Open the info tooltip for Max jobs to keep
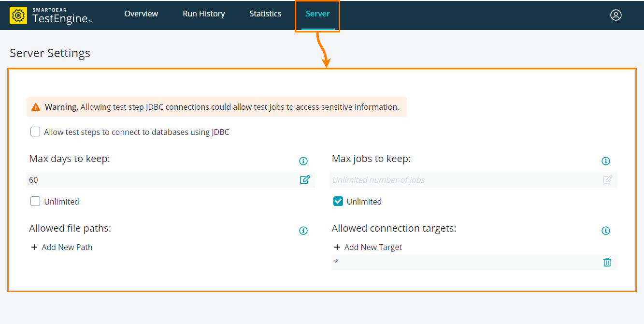Image resolution: width=644 pixels, height=324 pixels. [606, 161]
